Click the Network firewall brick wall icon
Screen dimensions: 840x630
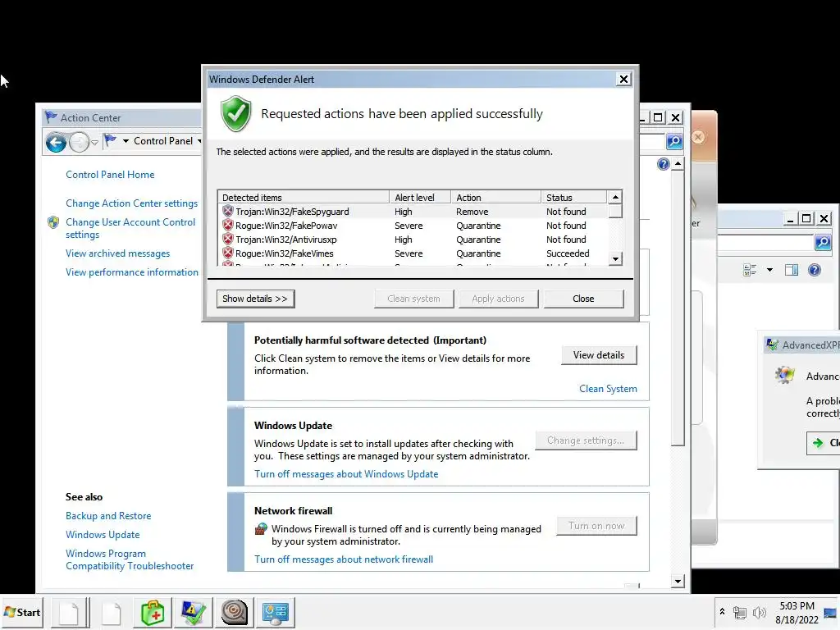click(x=260, y=529)
